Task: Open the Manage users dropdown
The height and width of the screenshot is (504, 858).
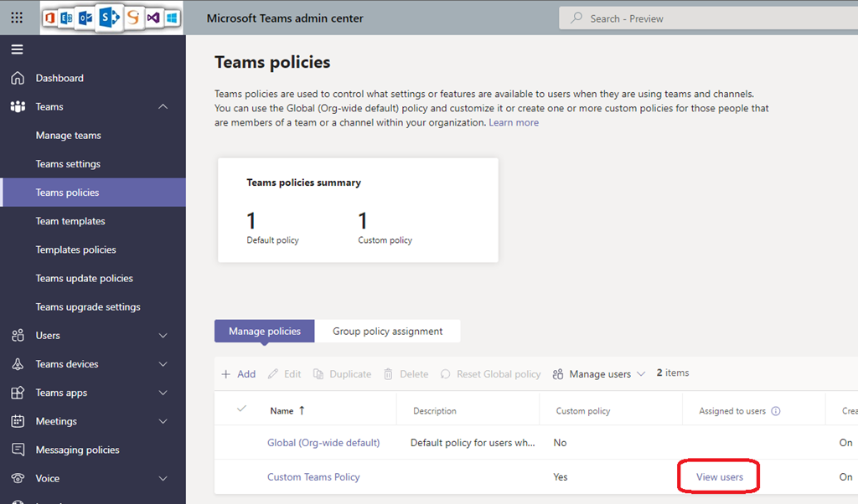Action: pyautogui.click(x=599, y=374)
